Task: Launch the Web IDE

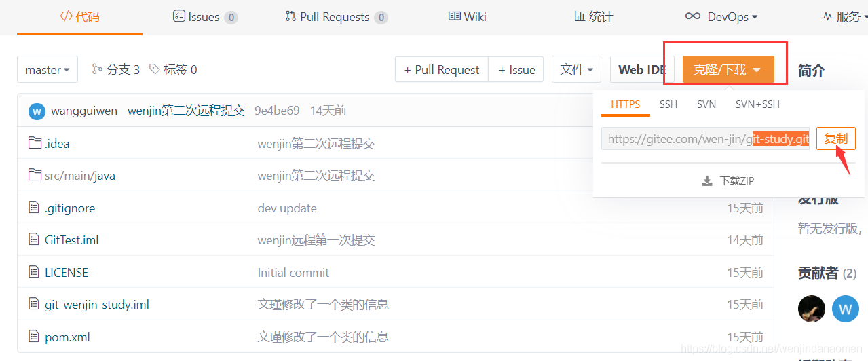Action: pyautogui.click(x=641, y=69)
